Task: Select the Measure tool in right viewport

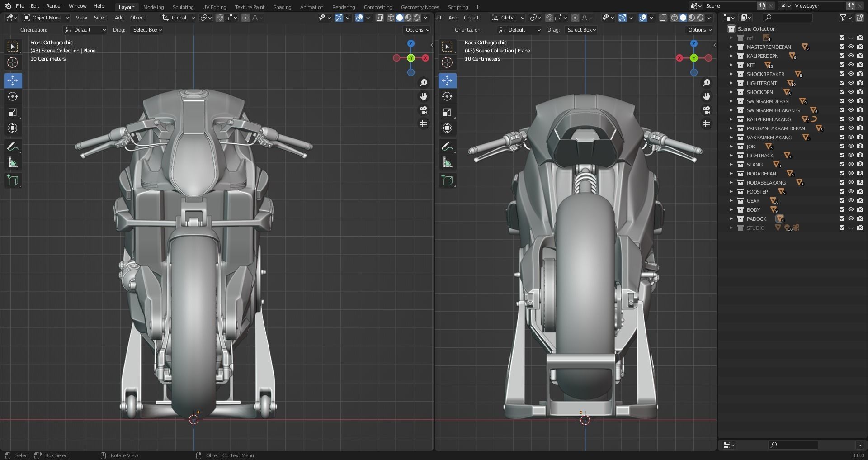Action: coord(447,162)
